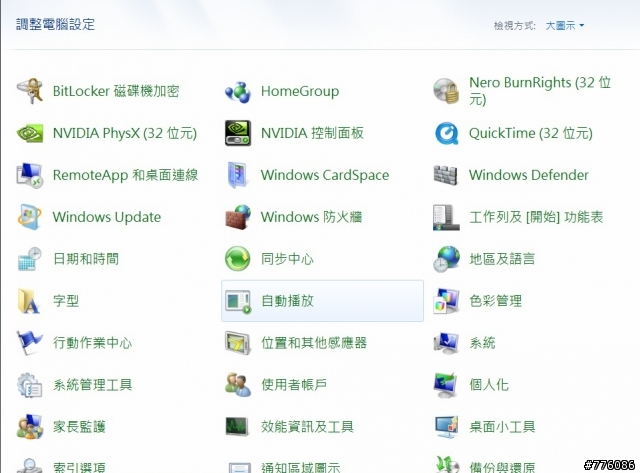Click the 備份與還原 icon

pos(446,465)
